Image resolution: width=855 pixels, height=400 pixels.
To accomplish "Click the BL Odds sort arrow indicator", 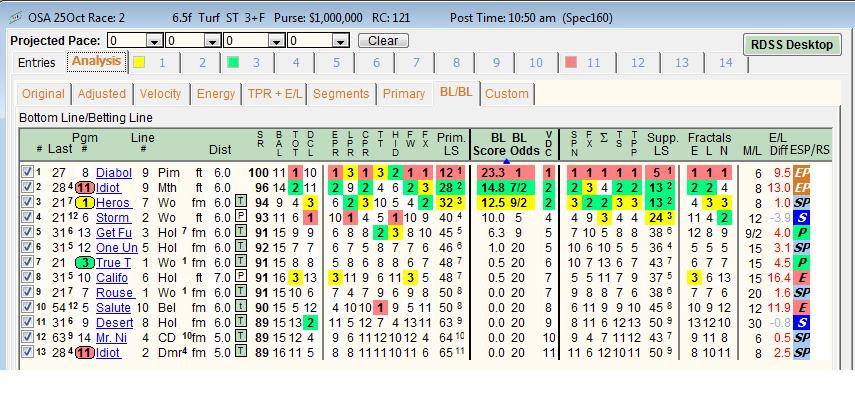I will 507,161.
